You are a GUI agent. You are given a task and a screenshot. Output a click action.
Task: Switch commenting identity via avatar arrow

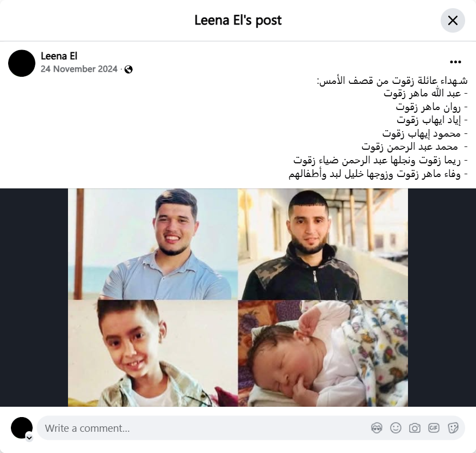29,438
